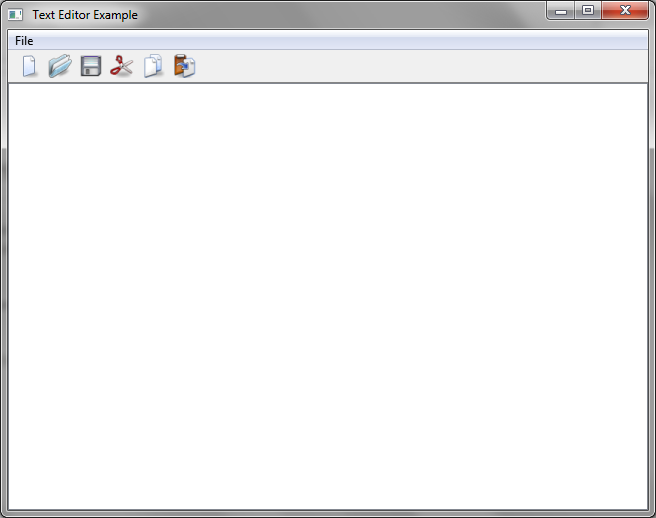
Task: Click the New document toolbar icon
Action: click(29, 66)
